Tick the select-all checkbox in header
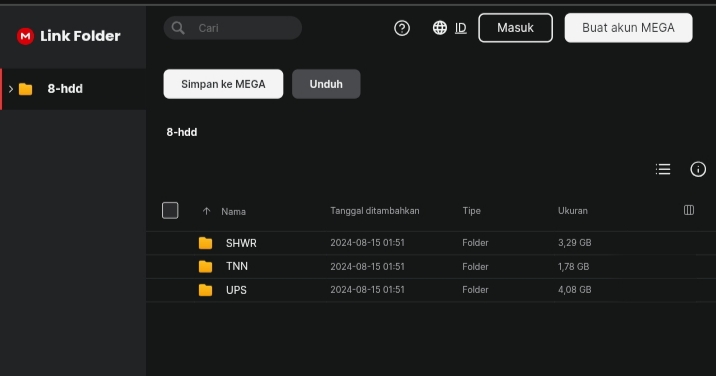 (x=170, y=211)
